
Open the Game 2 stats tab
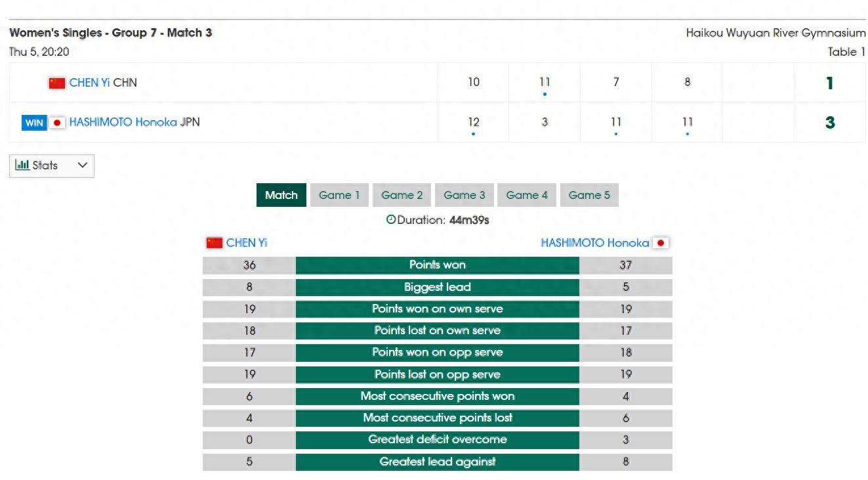[402, 195]
